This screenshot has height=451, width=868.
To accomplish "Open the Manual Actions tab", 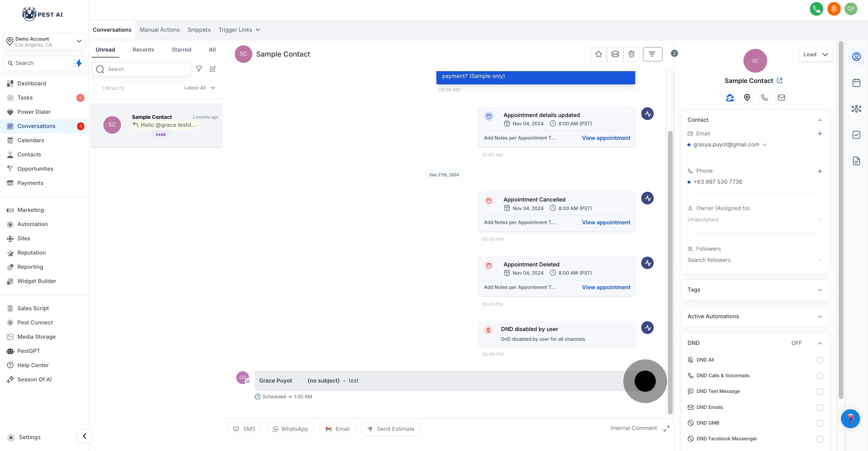I will (159, 30).
